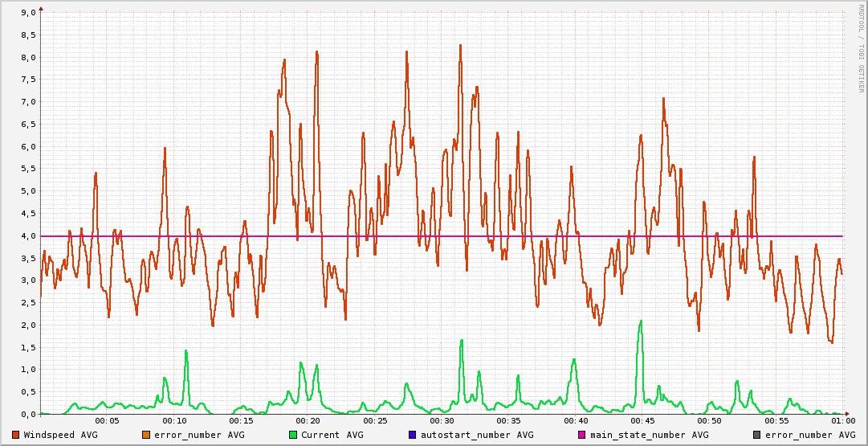
Task: Click the 00:45 time axis label
Action: tap(643, 420)
